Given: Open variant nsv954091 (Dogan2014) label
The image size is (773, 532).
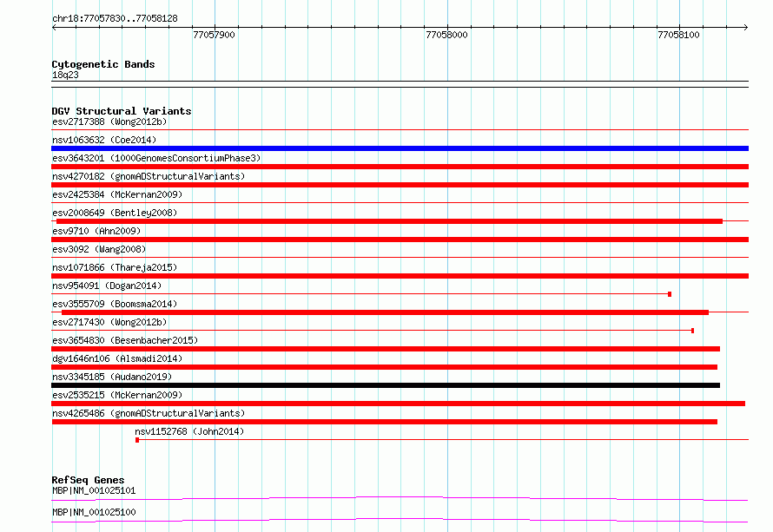Looking at the screenshot, I should 107,286.
